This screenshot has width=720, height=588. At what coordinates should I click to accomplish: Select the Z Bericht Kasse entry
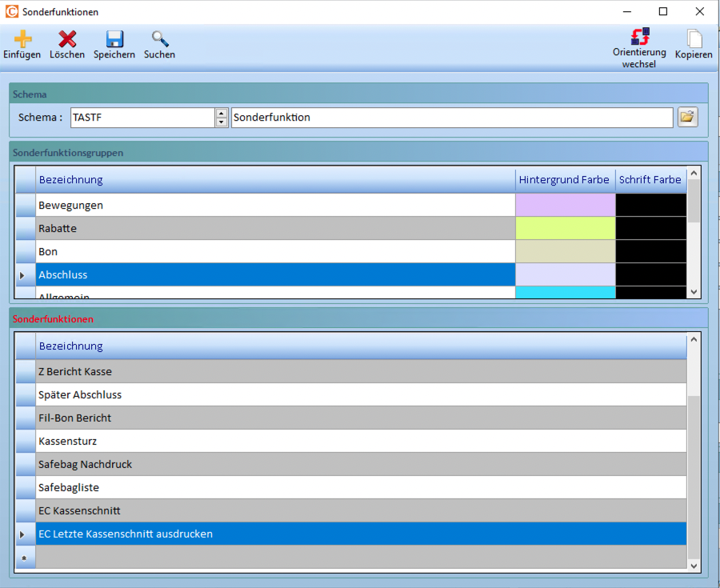click(360, 371)
